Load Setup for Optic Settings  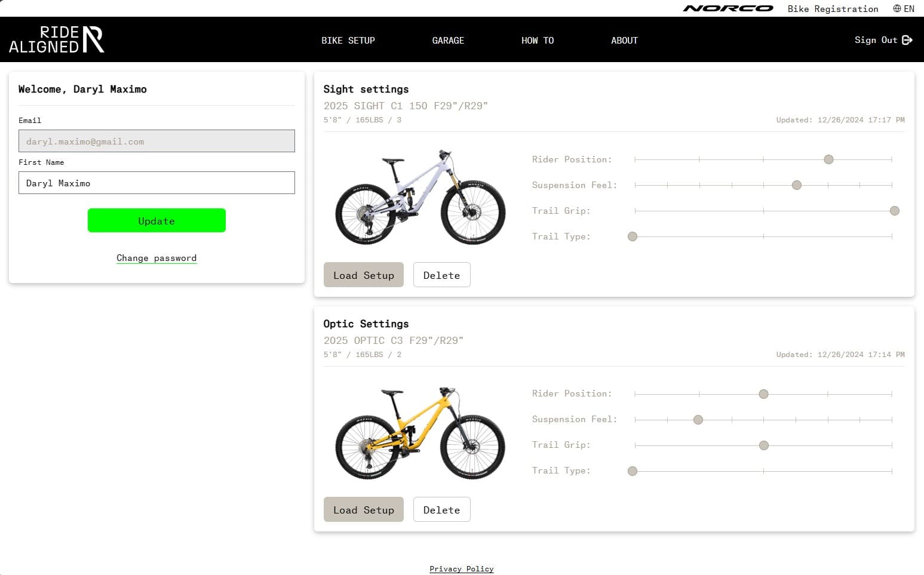coord(364,509)
